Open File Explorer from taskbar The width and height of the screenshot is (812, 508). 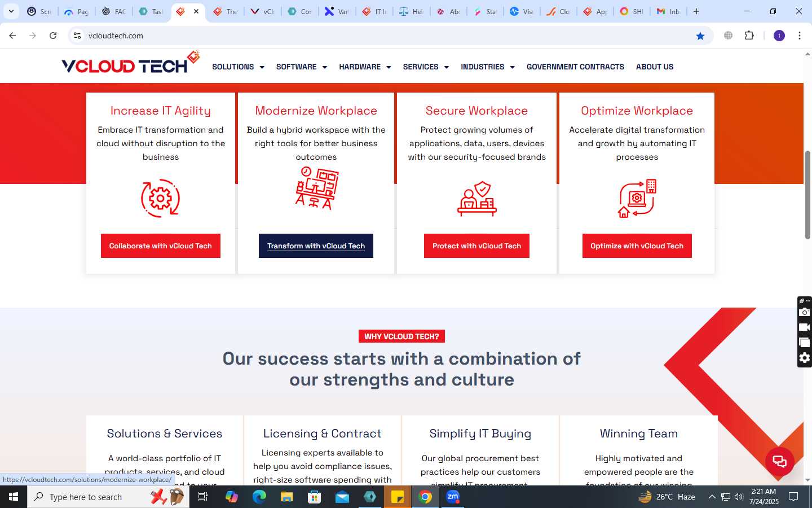(286, 497)
